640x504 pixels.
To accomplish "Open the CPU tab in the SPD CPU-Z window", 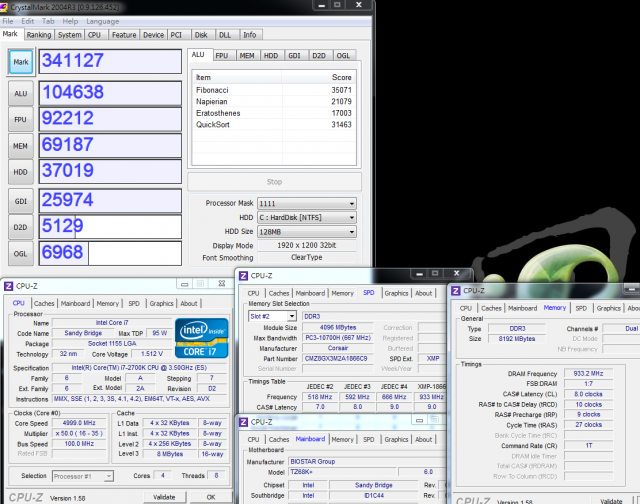I will pos(253,293).
